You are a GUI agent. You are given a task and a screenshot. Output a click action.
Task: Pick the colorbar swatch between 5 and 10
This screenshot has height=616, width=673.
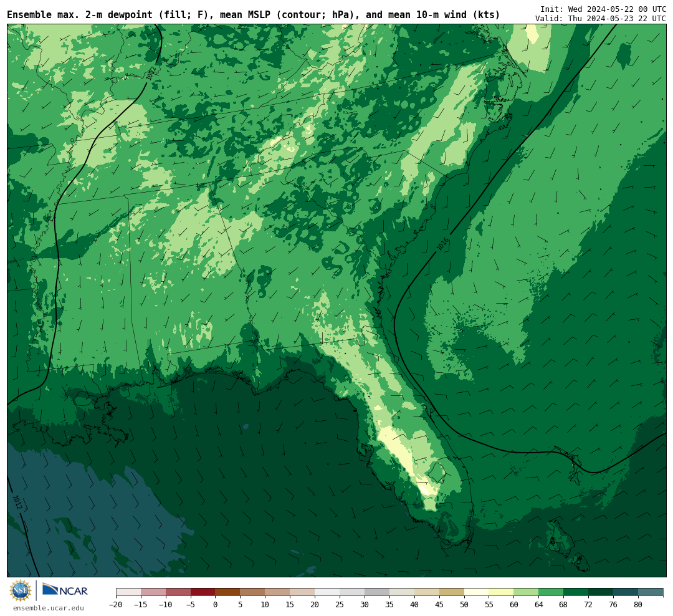tap(253, 592)
